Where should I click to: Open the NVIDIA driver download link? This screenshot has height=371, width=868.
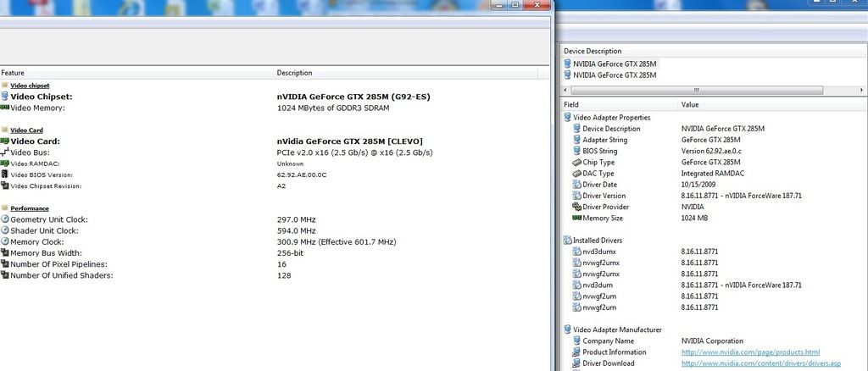click(x=760, y=363)
